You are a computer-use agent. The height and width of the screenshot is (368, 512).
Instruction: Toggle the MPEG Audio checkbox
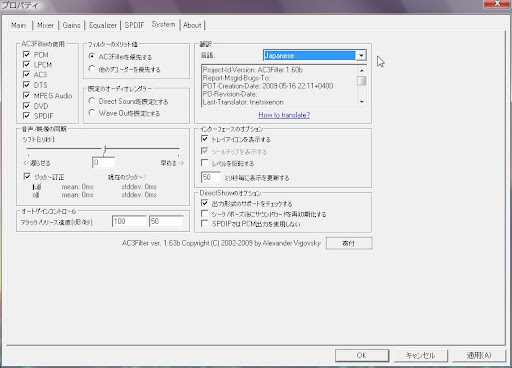[x=27, y=95]
